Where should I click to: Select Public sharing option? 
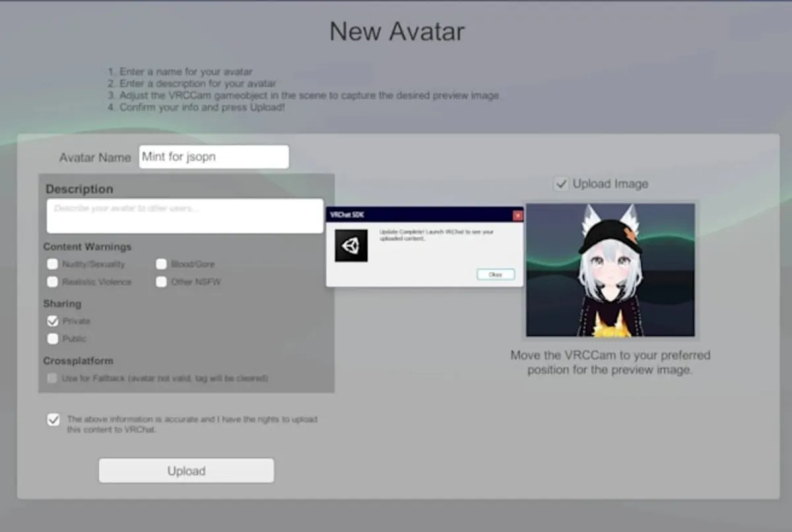coord(53,339)
